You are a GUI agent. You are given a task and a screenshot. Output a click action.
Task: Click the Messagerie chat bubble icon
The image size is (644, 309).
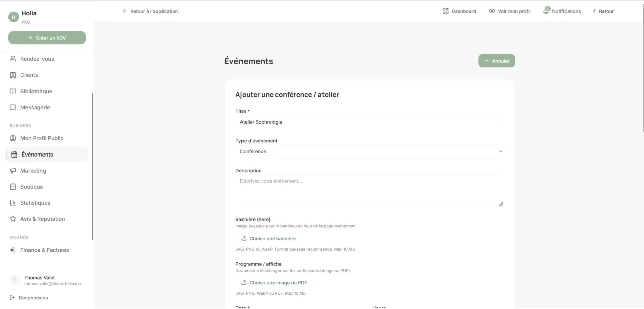(x=13, y=107)
